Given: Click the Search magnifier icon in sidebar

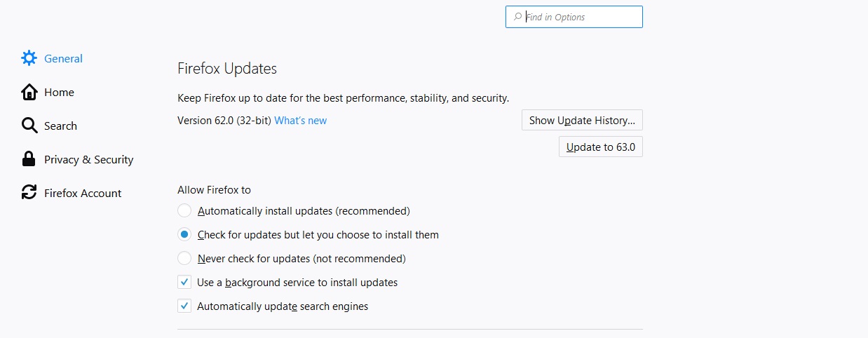Looking at the screenshot, I should click(29, 126).
